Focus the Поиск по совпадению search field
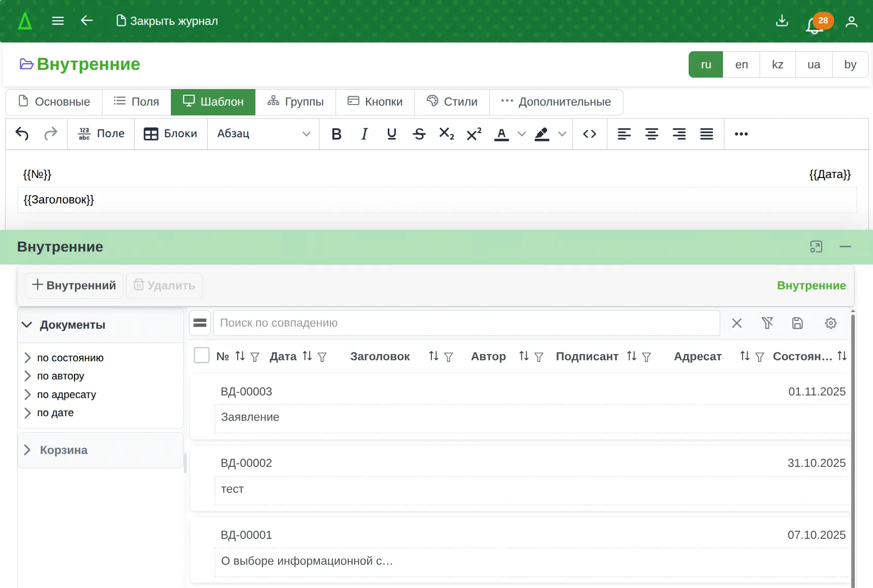This screenshot has width=873, height=588. click(466, 323)
